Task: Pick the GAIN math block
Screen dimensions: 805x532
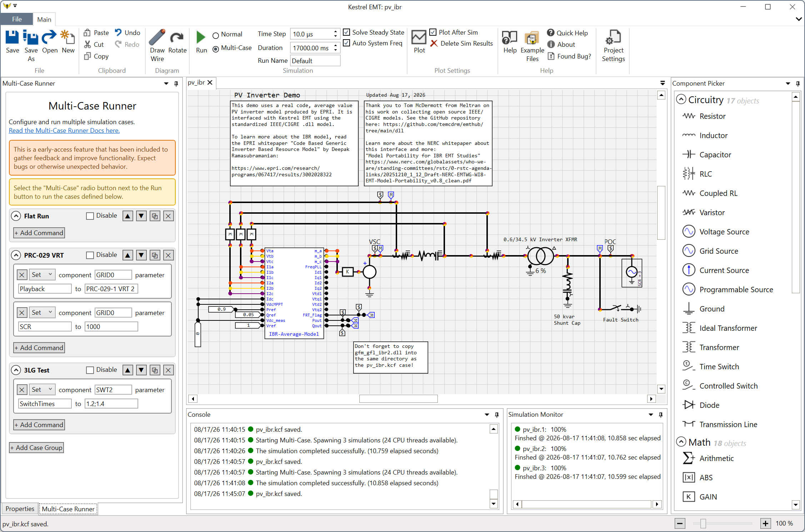Action: pos(708,497)
